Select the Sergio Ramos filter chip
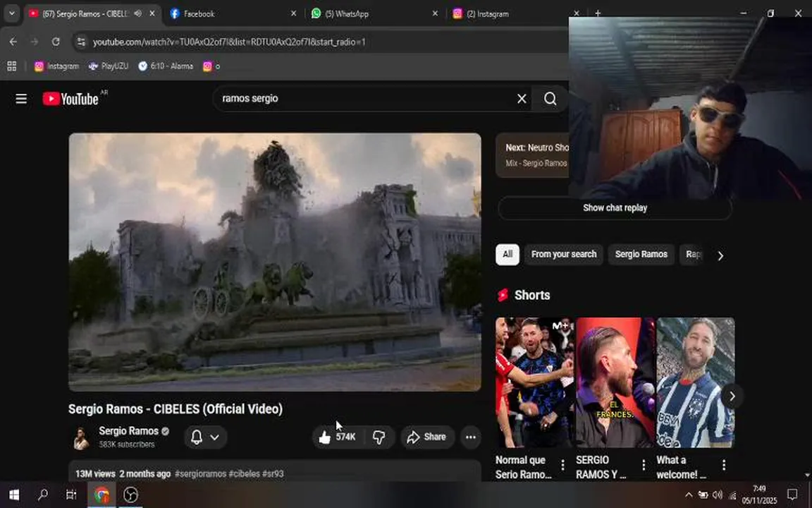Viewport: 812px width, 508px height. (641, 255)
